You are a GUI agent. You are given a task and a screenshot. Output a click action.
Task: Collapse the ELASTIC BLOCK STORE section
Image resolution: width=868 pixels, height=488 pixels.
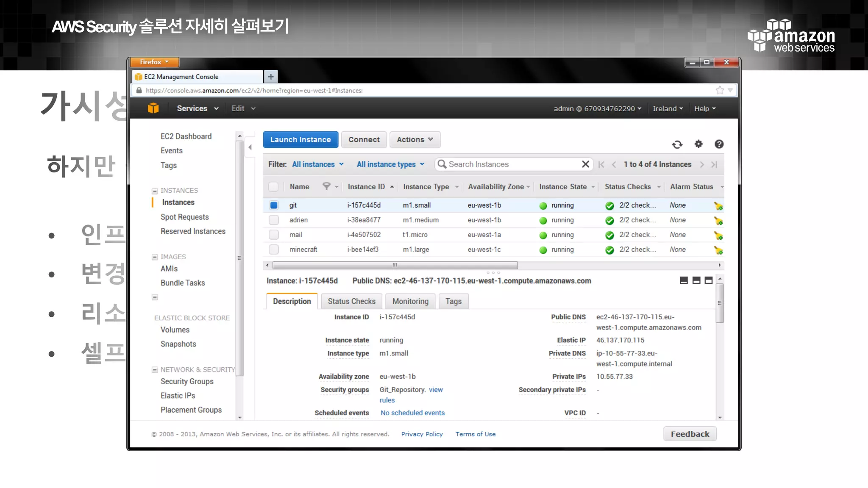click(x=155, y=297)
